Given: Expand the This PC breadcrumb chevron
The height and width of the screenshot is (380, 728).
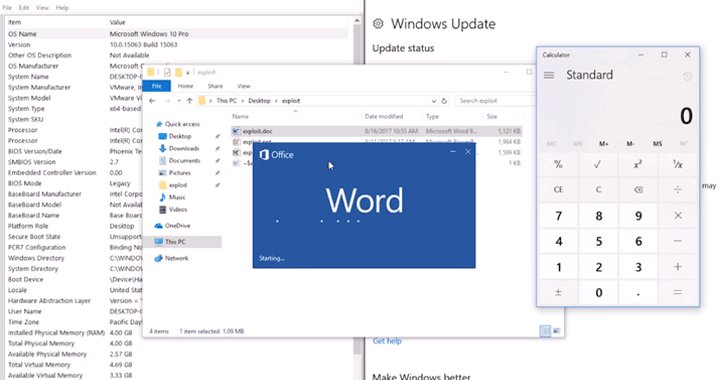Looking at the screenshot, I should click(x=242, y=101).
